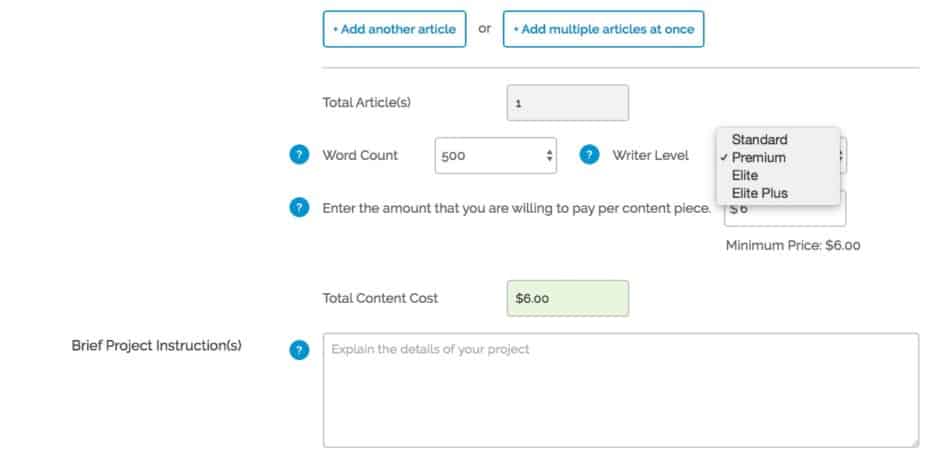The image size is (950, 468).
Task: Click the Word Count selector arrows
Action: tap(549, 156)
